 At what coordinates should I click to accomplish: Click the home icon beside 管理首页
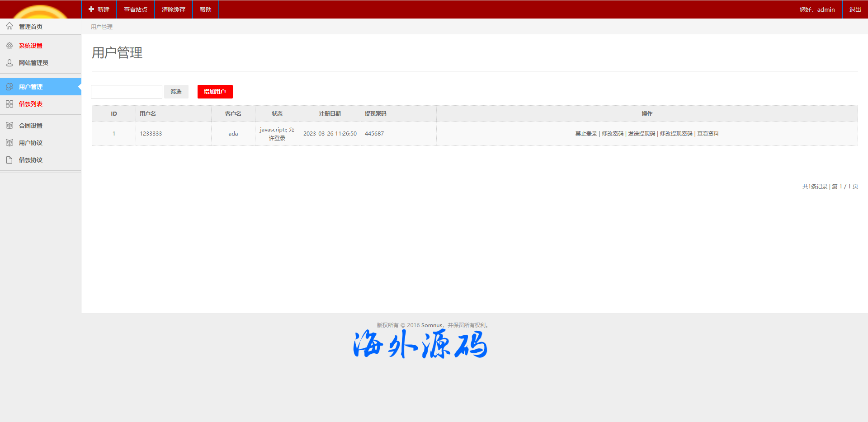(x=9, y=26)
